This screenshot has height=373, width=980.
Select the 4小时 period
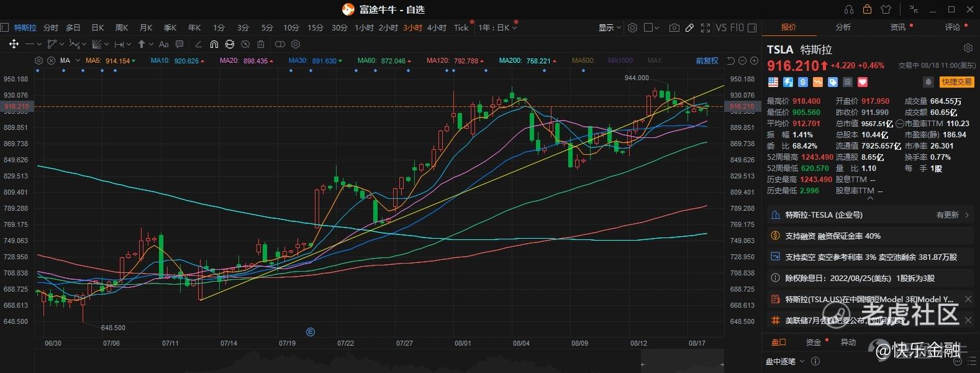point(437,27)
